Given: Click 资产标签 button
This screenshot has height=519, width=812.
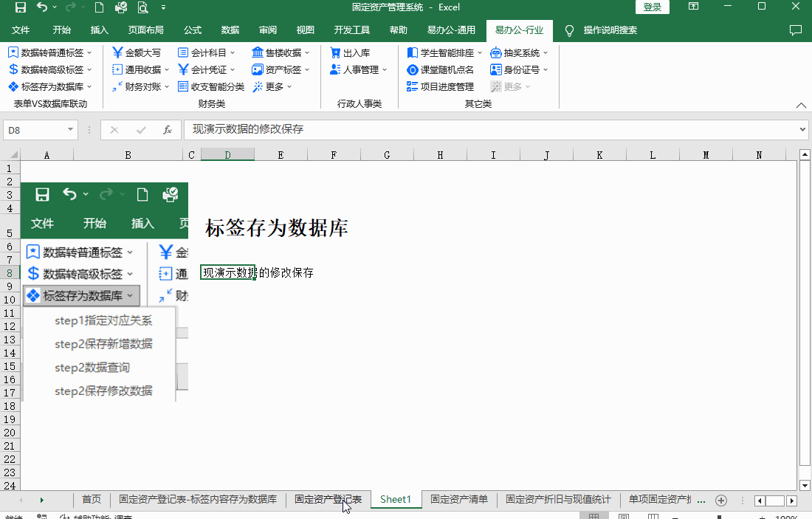Looking at the screenshot, I should tap(281, 69).
